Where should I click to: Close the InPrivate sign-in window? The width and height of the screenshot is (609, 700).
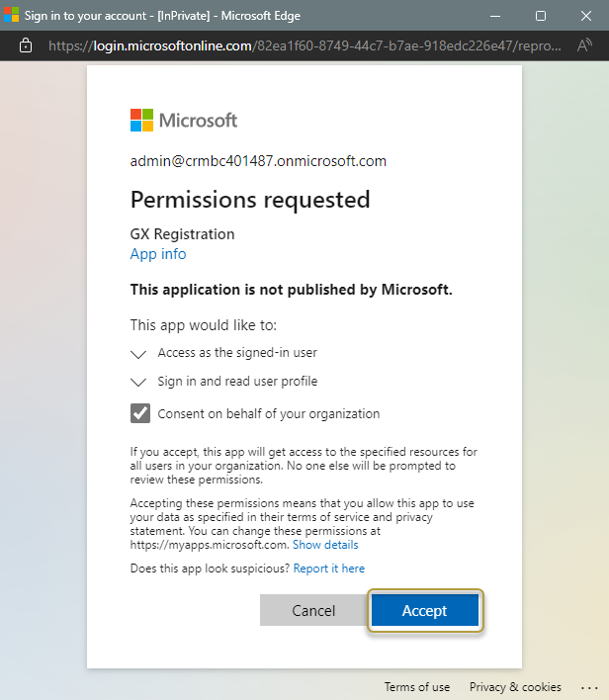click(585, 16)
